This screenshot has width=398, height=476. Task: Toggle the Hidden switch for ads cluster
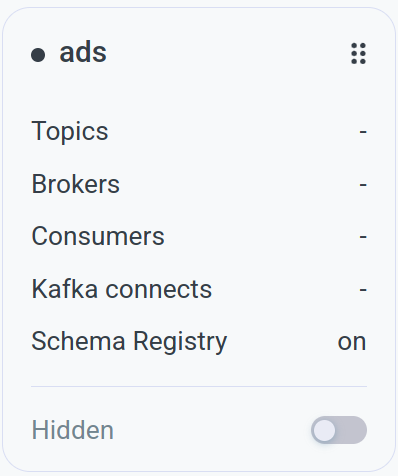point(339,430)
